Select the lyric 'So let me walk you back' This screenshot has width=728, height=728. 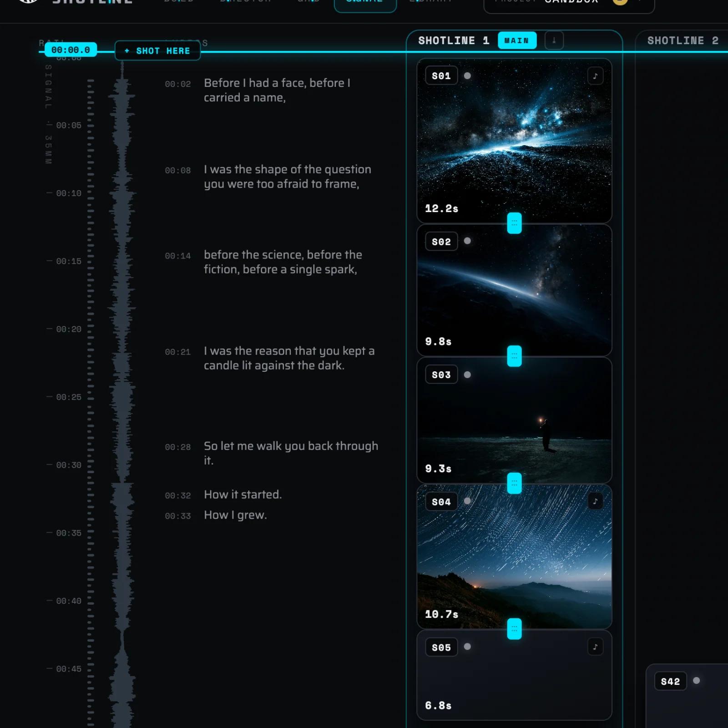click(291, 453)
